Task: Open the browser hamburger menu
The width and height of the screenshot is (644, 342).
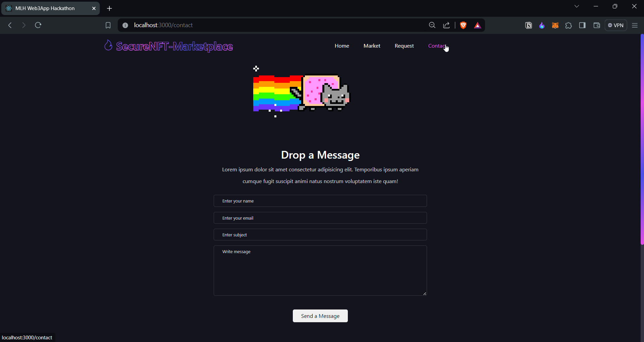Action: pos(635,25)
